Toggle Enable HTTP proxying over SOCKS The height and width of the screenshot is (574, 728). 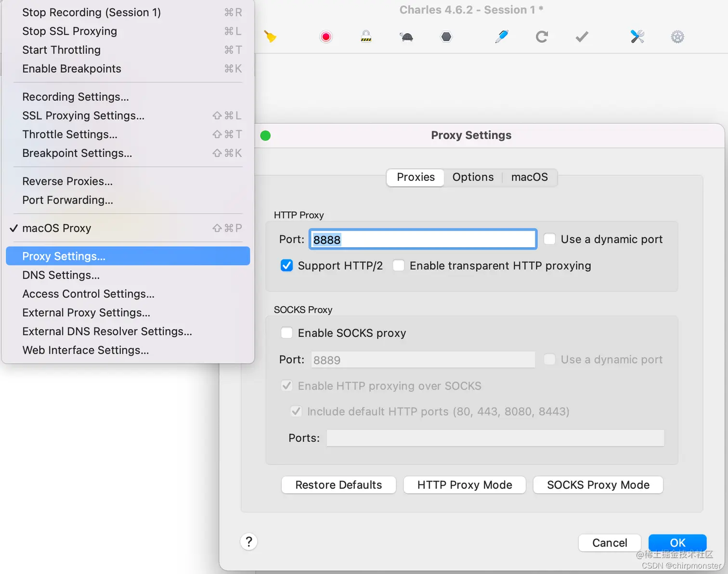pos(286,386)
